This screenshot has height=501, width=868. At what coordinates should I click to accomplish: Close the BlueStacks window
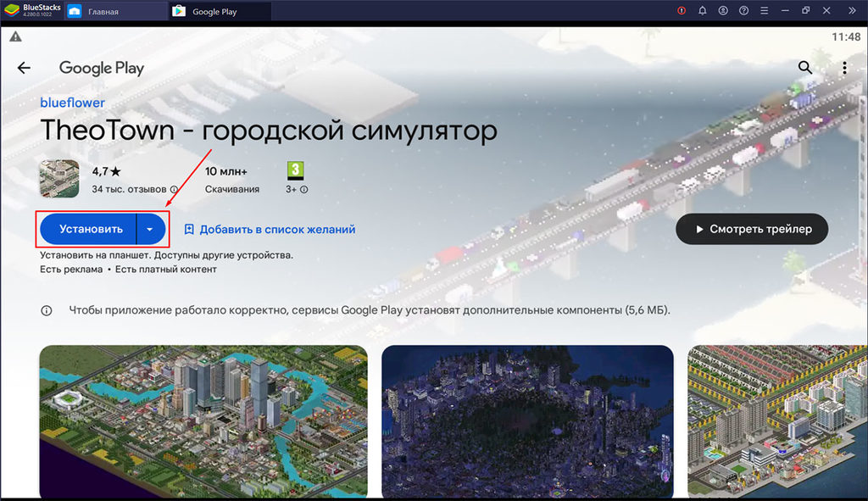point(826,10)
